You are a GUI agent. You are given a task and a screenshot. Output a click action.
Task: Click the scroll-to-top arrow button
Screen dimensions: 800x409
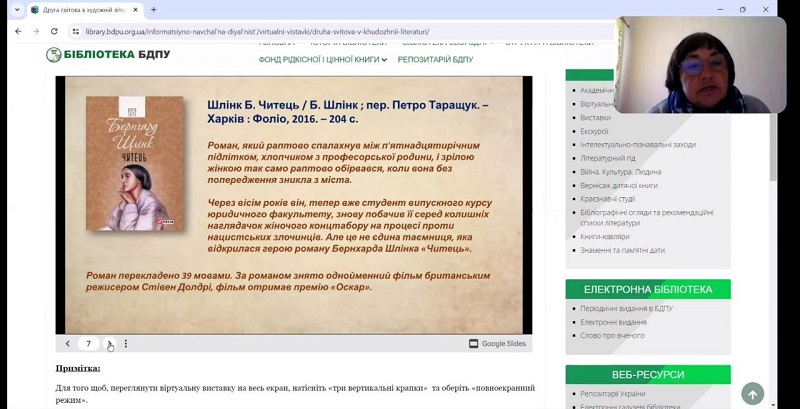(x=753, y=394)
